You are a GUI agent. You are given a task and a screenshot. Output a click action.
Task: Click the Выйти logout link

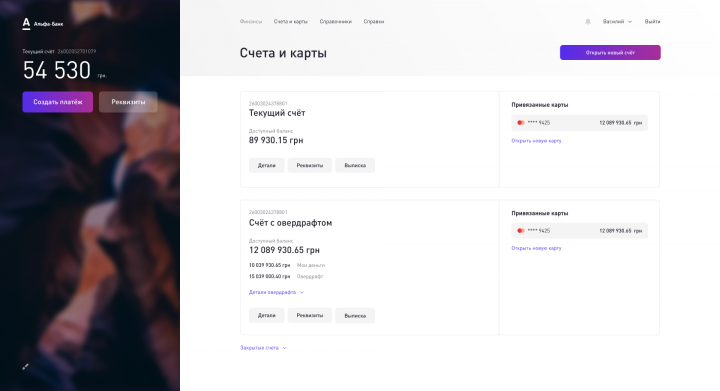tap(652, 22)
